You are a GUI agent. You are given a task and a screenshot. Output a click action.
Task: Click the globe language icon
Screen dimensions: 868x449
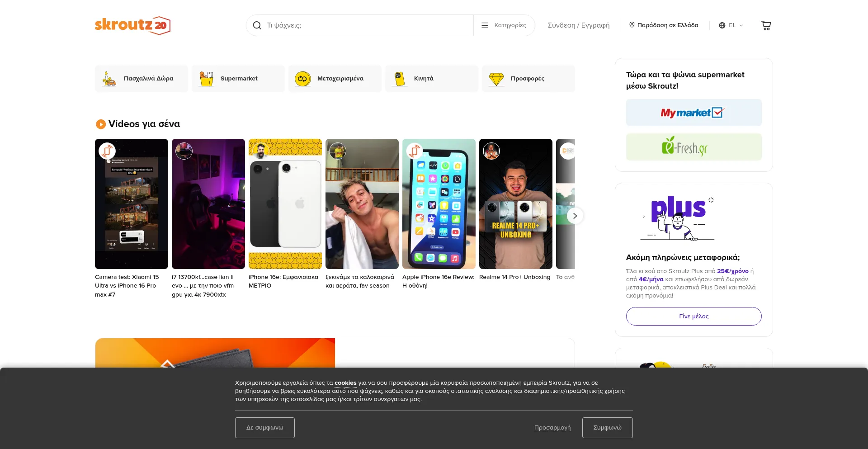pos(722,25)
